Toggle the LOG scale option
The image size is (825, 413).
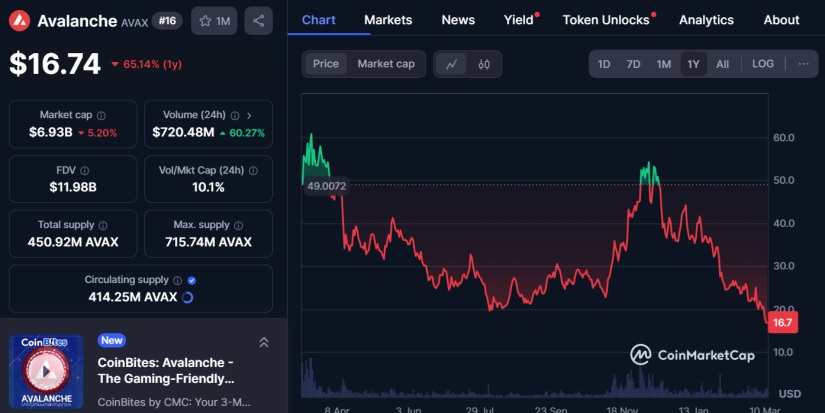(x=763, y=64)
